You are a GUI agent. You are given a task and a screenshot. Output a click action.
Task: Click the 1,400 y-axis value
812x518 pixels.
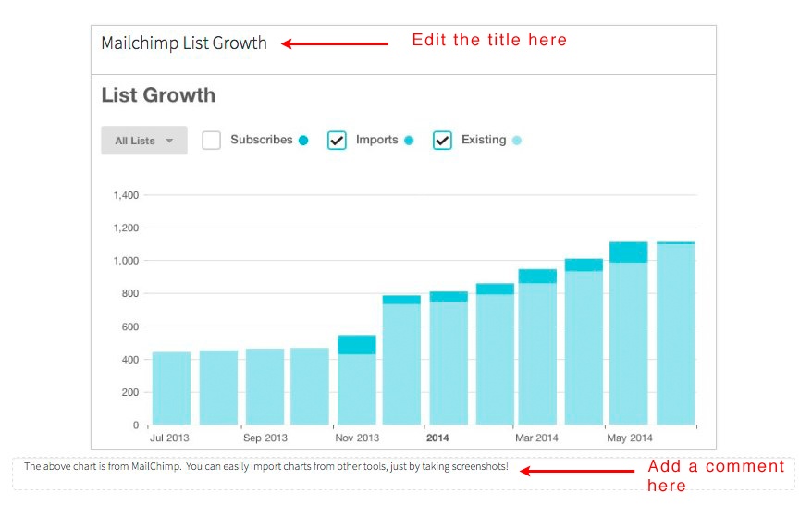point(126,195)
